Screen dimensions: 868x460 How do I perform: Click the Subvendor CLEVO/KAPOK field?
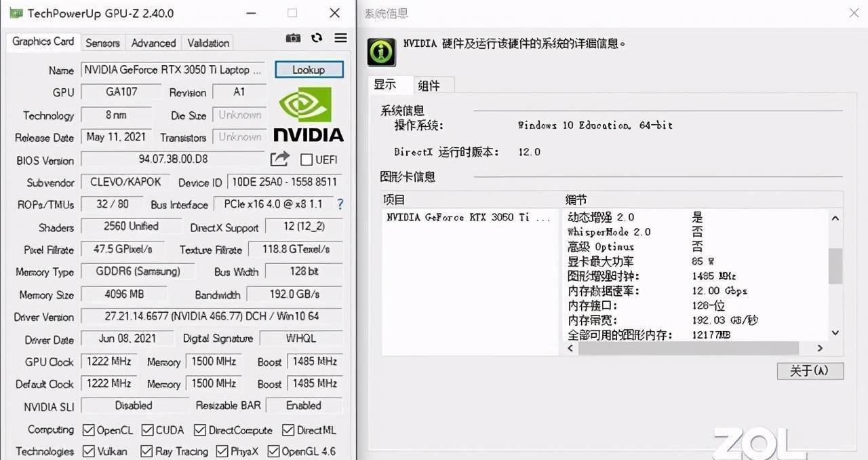pyautogui.click(x=125, y=182)
